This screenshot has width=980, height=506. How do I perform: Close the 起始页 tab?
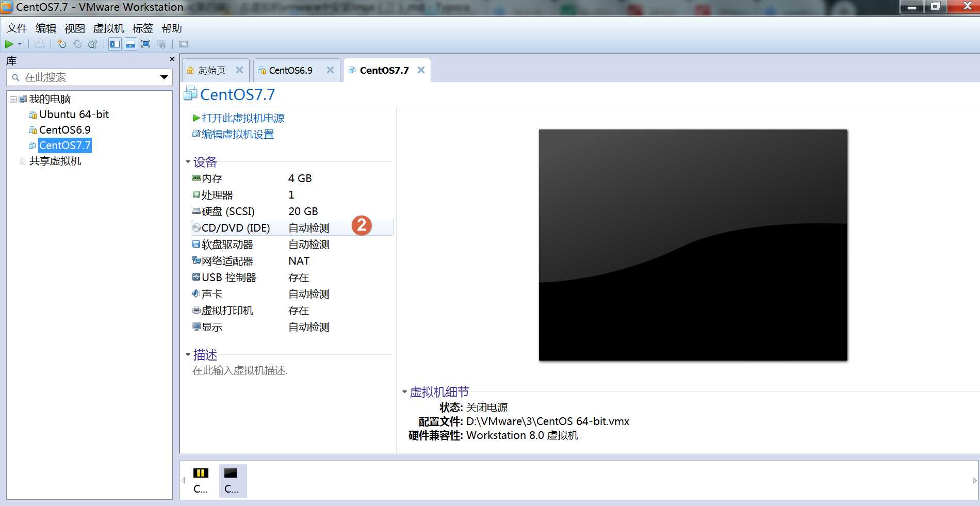[239, 70]
